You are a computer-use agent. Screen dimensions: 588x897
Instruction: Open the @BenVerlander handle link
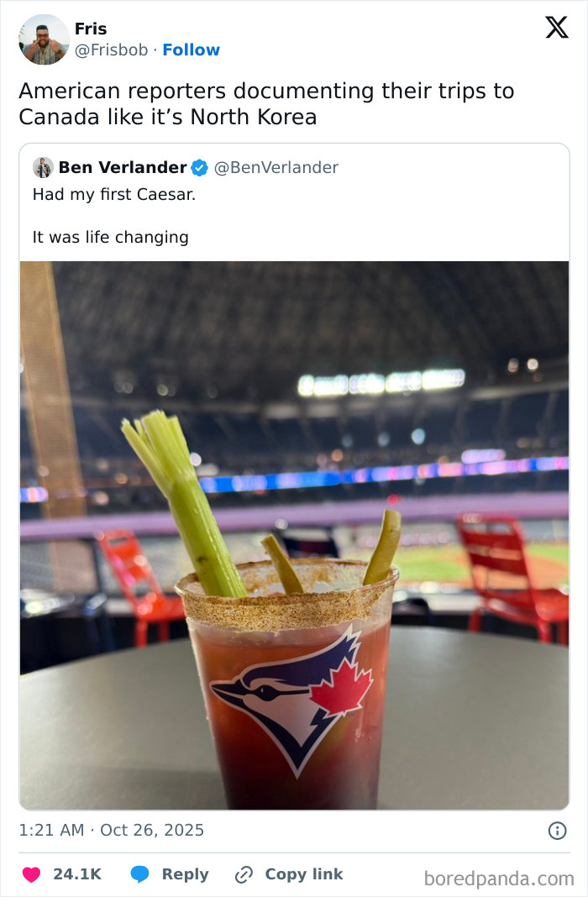pyautogui.click(x=277, y=167)
